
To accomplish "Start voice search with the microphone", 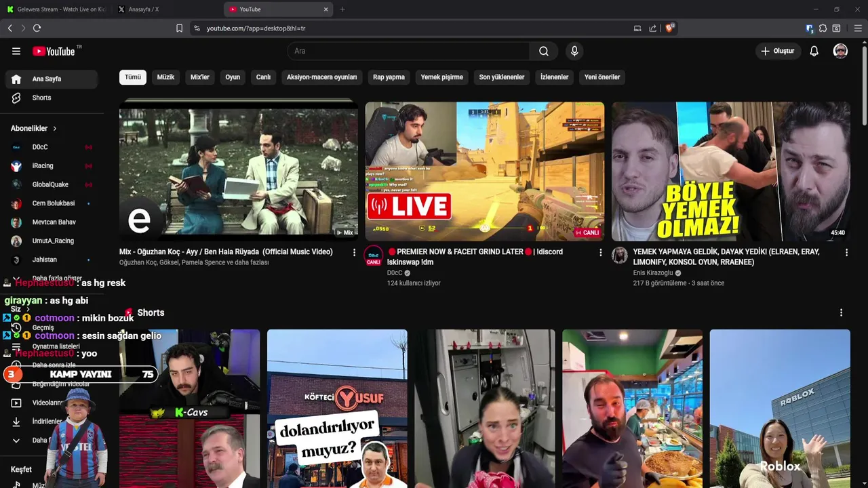I will (x=574, y=51).
